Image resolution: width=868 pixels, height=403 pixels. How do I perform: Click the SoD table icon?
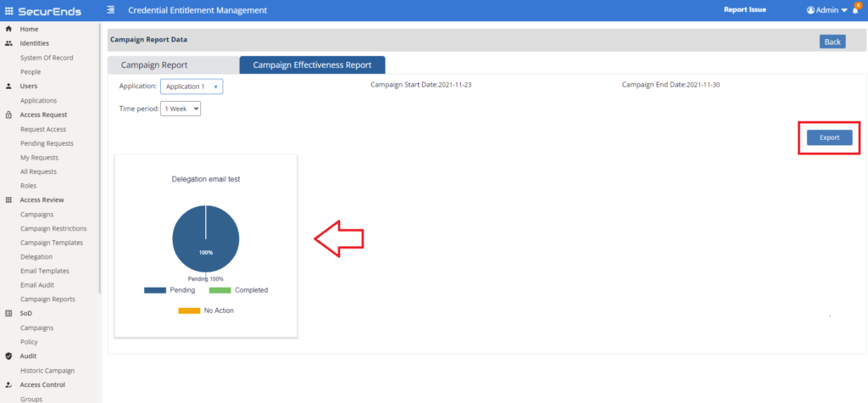tap(8, 313)
